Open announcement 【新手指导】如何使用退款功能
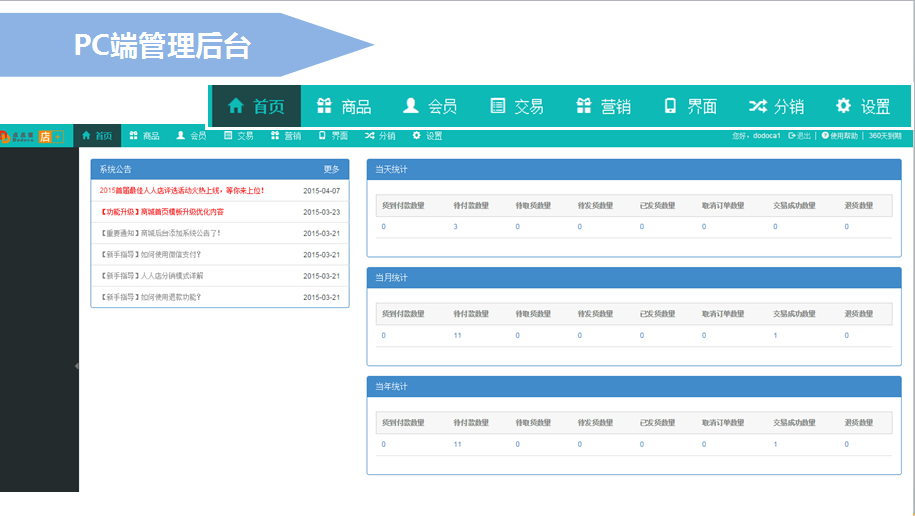The image size is (915, 516). coord(151,297)
